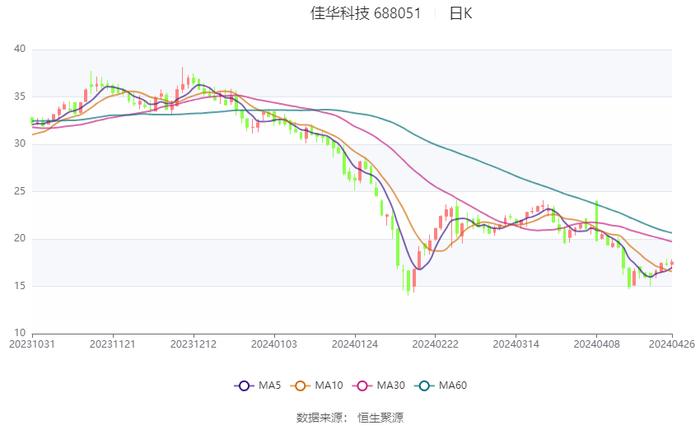Click the 20240222 date axis label
Viewport: 700px width, 426px height.
pos(435,344)
